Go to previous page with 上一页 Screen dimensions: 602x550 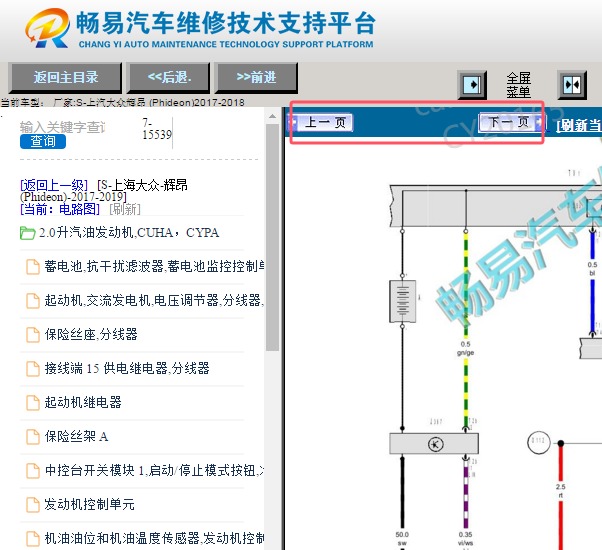point(321,122)
